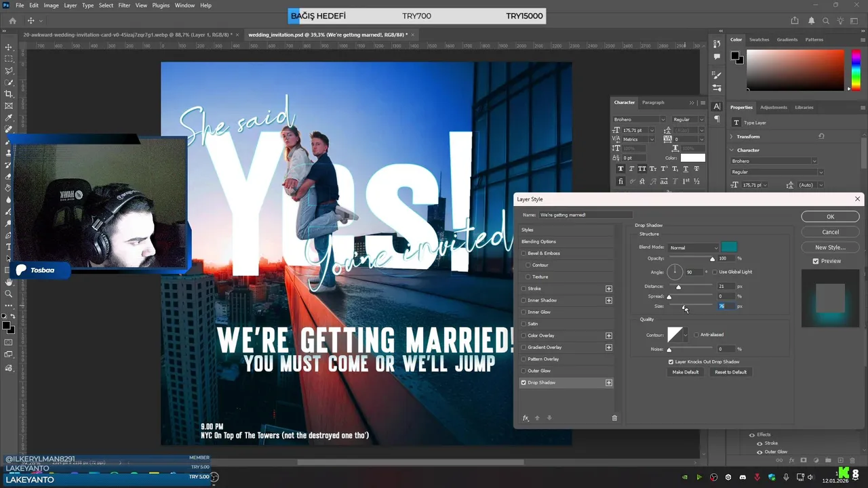Select the Crop tool
The height and width of the screenshot is (488, 868).
pyautogui.click(x=9, y=94)
